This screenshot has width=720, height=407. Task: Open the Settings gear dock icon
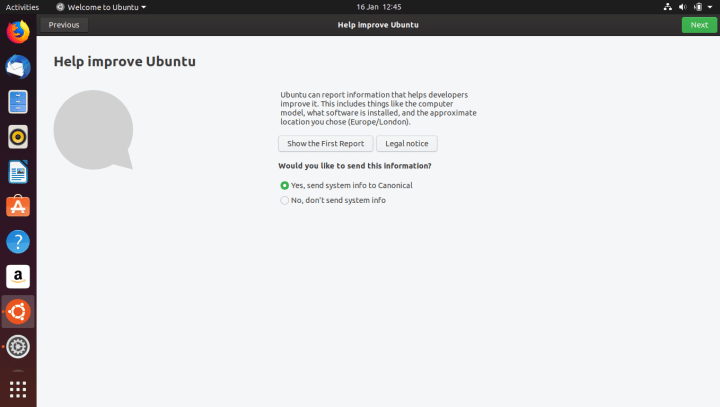(18, 346)
